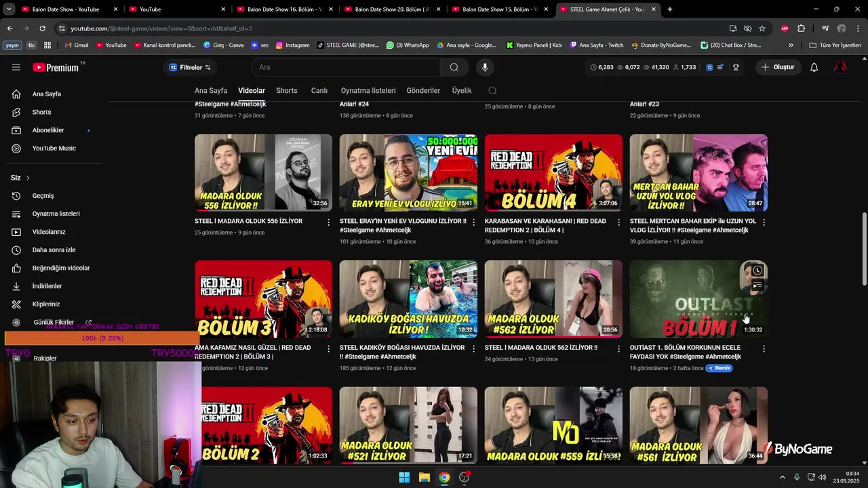Switch to Canlı channel tab
868x488 pixels.
319,91
